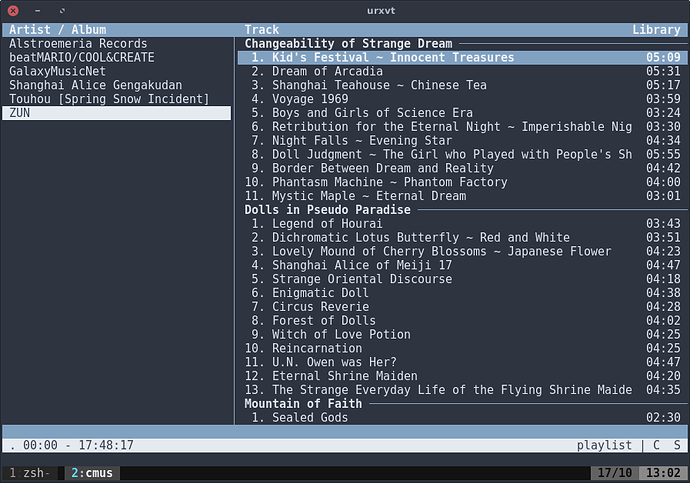Select track Dream of Arcadia

(462, 71)
